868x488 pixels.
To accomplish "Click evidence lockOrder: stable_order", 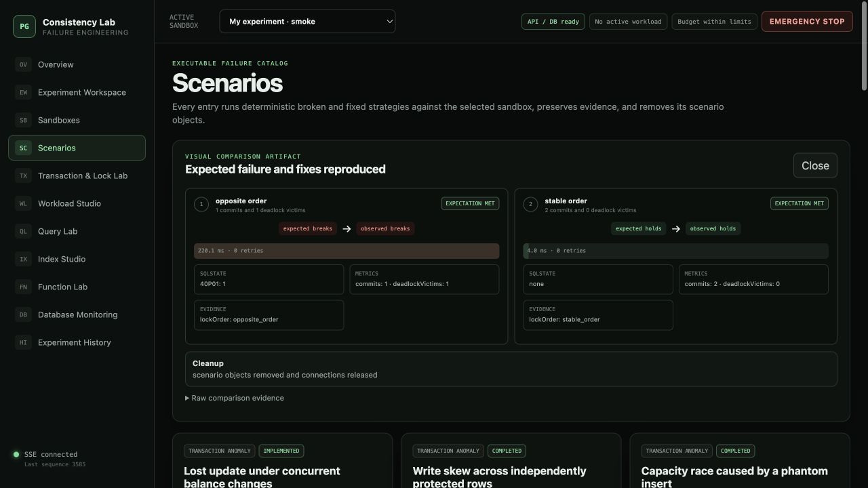I will pos(597,315).
